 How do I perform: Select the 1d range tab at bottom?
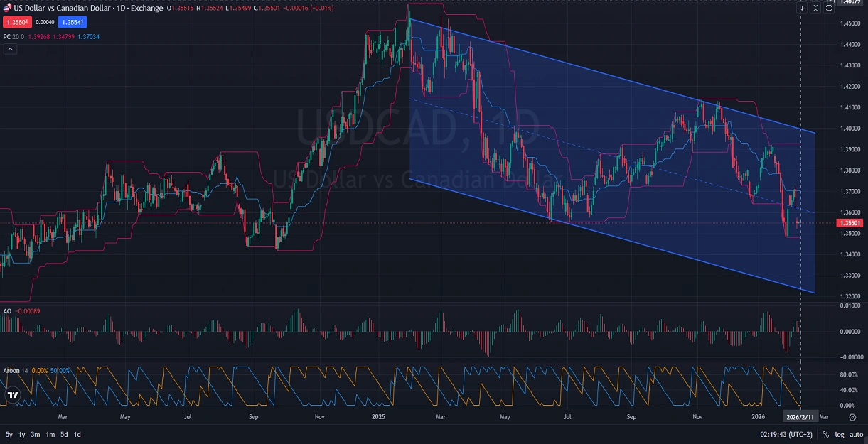click(x=77, y=433)
